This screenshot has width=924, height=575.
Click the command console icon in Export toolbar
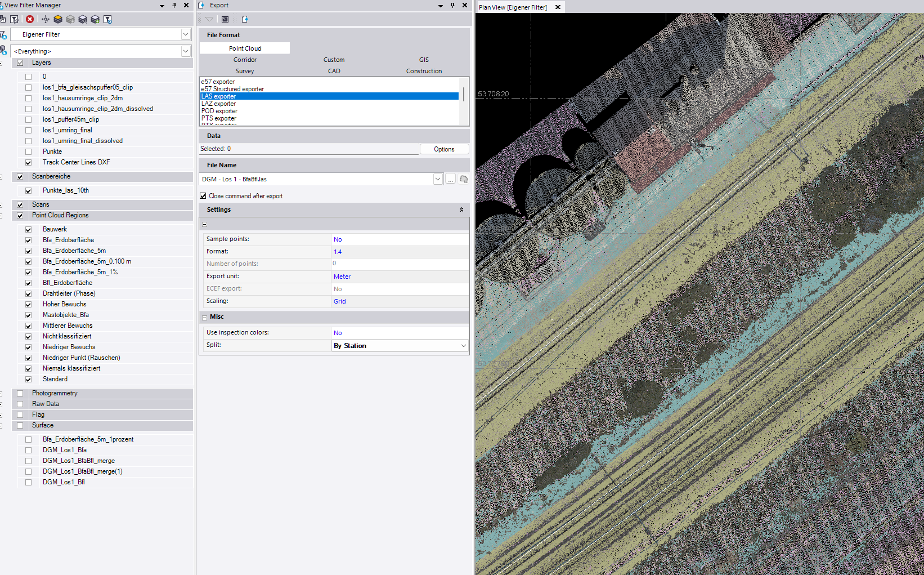point(225,19)
